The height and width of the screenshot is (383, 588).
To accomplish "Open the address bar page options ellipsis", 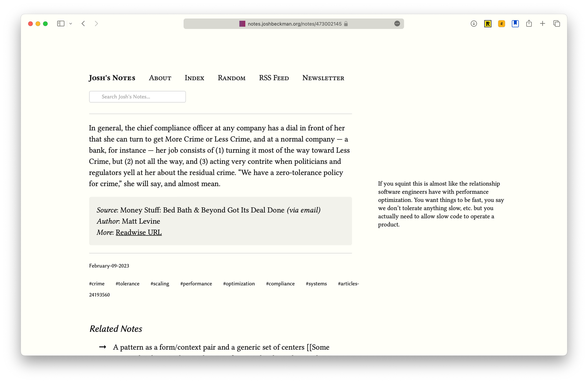I will pos(397,24).
